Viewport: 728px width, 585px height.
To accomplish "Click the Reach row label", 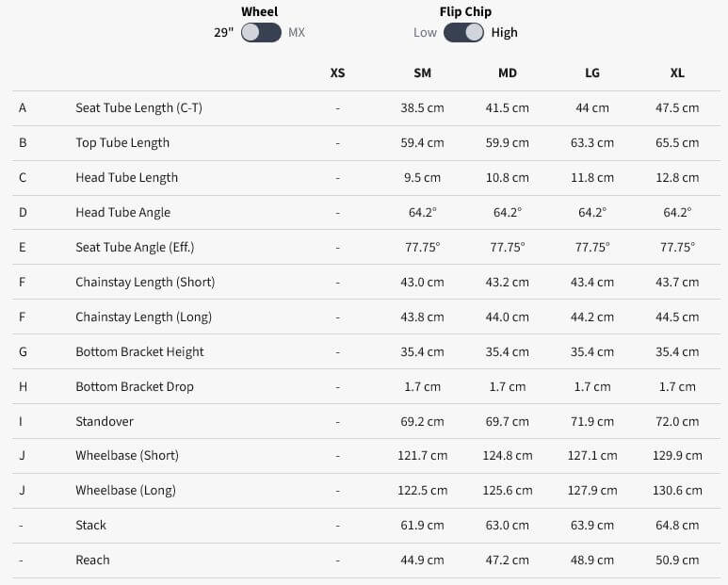I will point(92,561).
